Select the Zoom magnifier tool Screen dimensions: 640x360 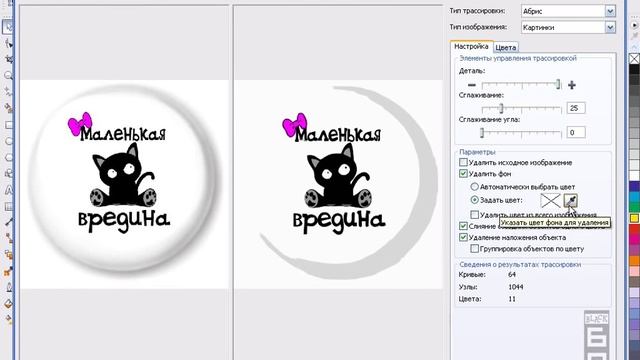pos(8,76)
